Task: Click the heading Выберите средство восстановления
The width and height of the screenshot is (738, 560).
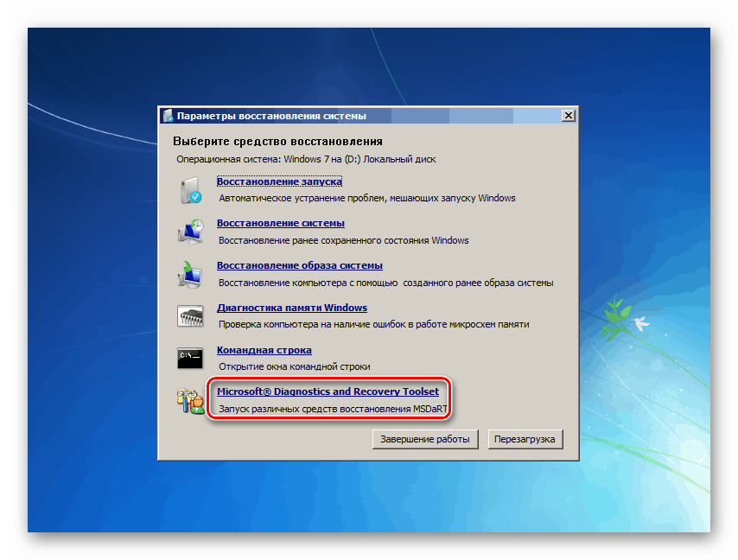Action: click(x=277, y=141)
